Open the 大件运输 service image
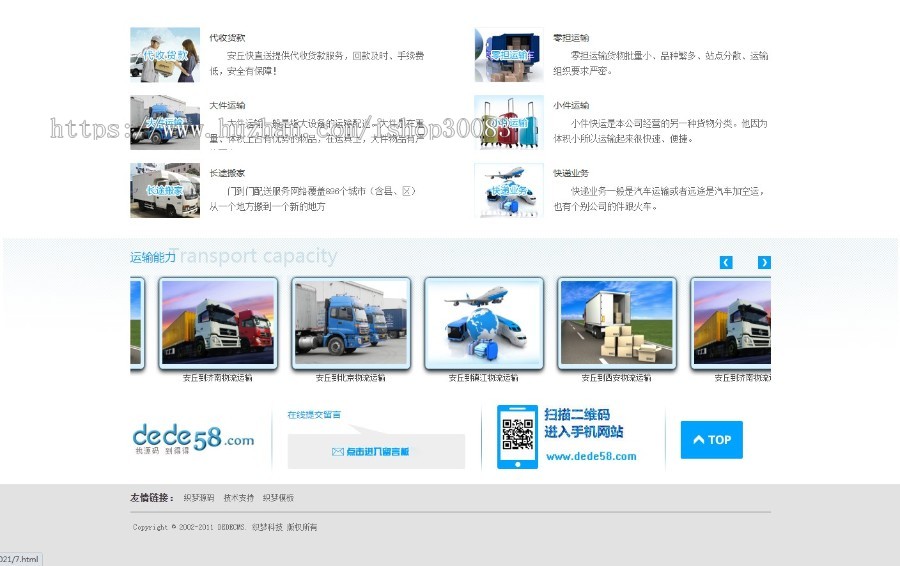 coord(165,122)
